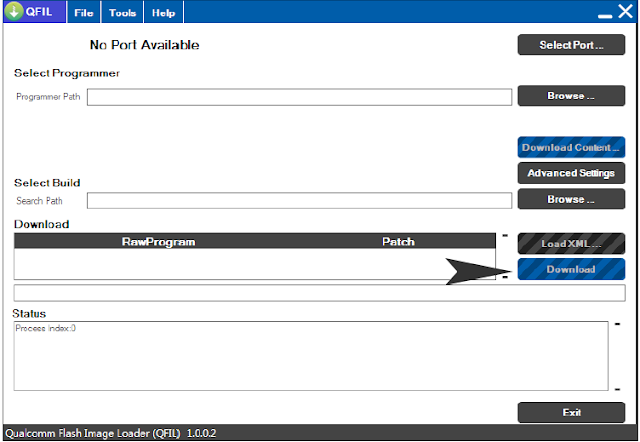This screenshot has height=442, width=640.
Task: Click the progress bar below the download table
Action: pos(319,293)
